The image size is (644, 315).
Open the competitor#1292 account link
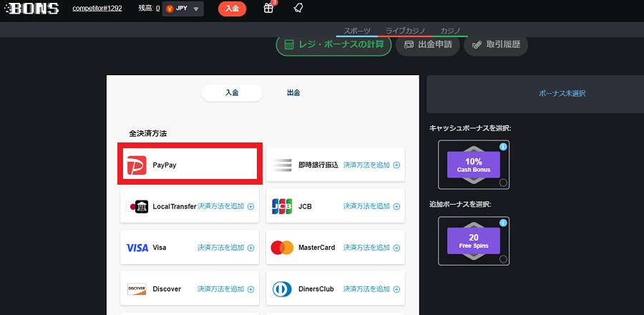97,8
